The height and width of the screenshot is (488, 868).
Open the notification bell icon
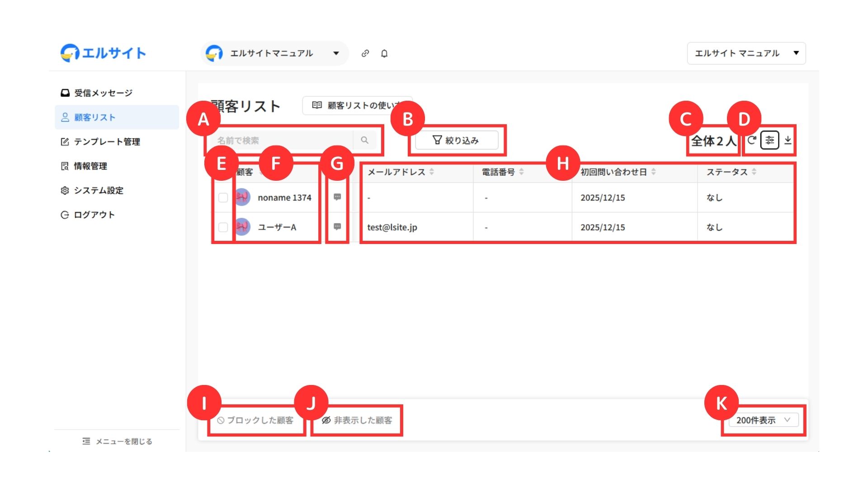pyautogui.click(x=384, y=53)
